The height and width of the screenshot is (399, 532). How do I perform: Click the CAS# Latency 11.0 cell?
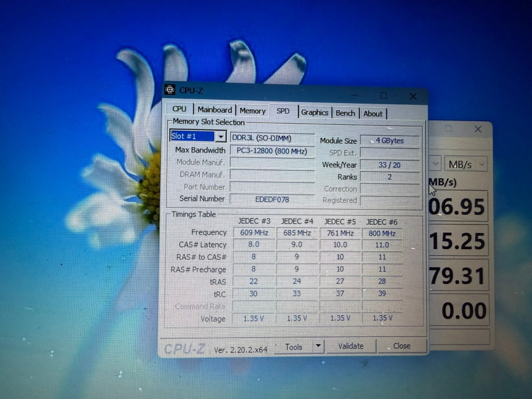click(382, 245)
